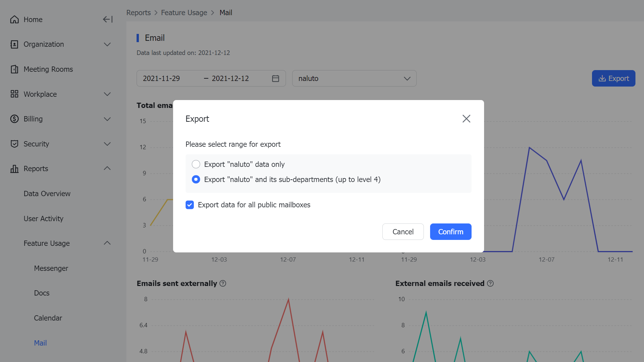
Task: Select Export "naluto" data only radio
Action: point(196,164)
